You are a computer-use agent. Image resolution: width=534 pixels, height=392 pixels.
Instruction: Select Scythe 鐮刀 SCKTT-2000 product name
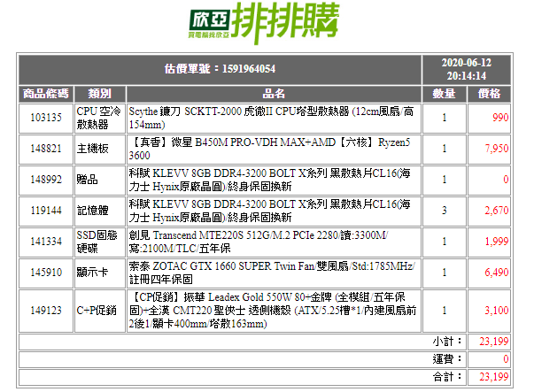pyautogui.click(x=271, y=118)
